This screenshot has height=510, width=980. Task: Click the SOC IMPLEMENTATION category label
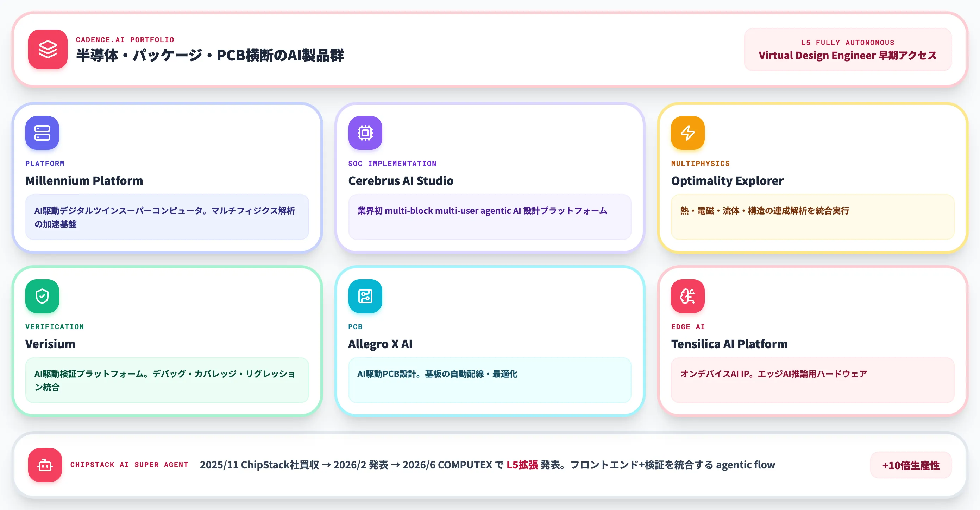(392, 164)
